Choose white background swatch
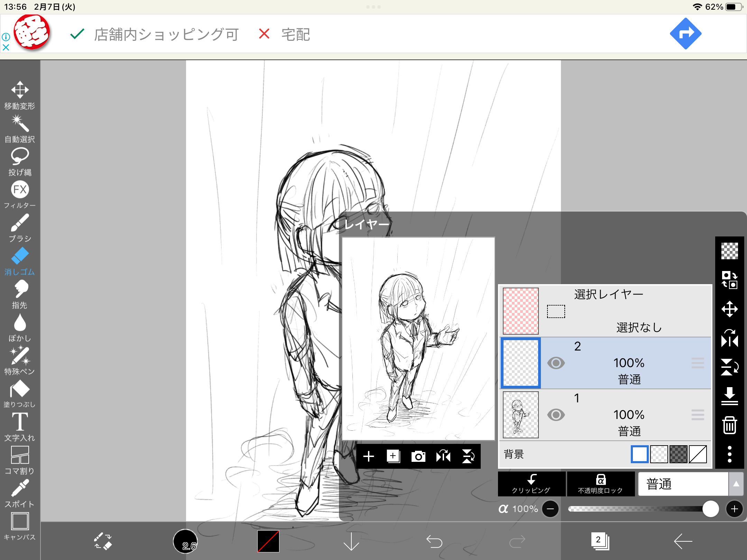 639,454
